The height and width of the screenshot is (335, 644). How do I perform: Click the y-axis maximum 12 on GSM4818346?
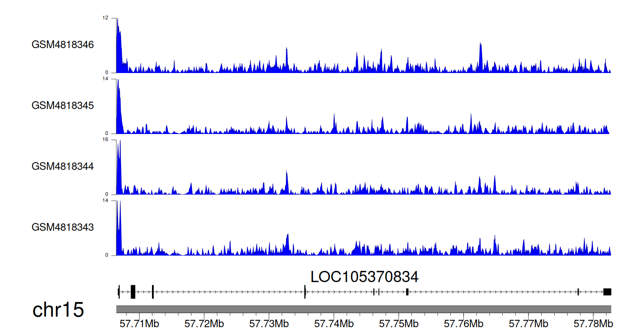106,18
